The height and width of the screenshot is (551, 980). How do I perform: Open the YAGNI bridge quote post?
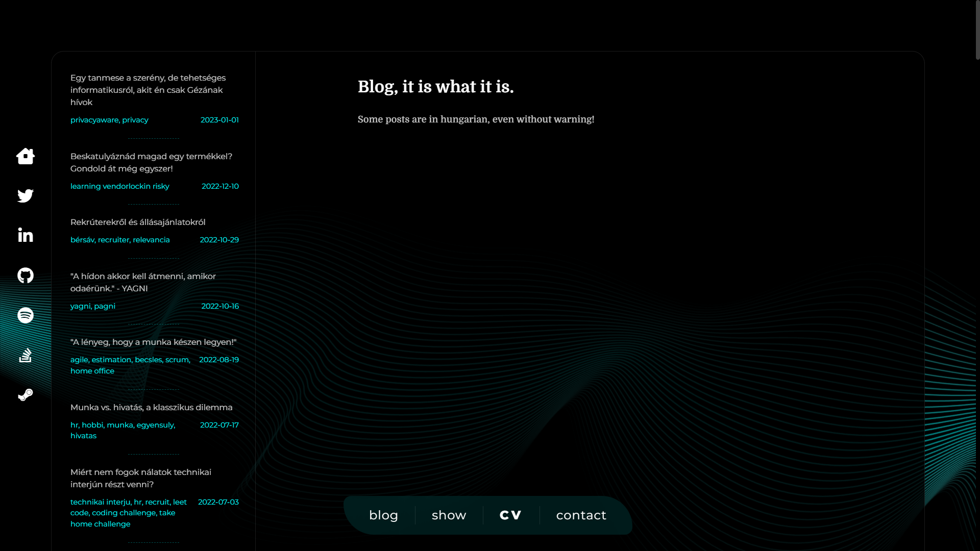pyautogui.click(x=143, y=282)
